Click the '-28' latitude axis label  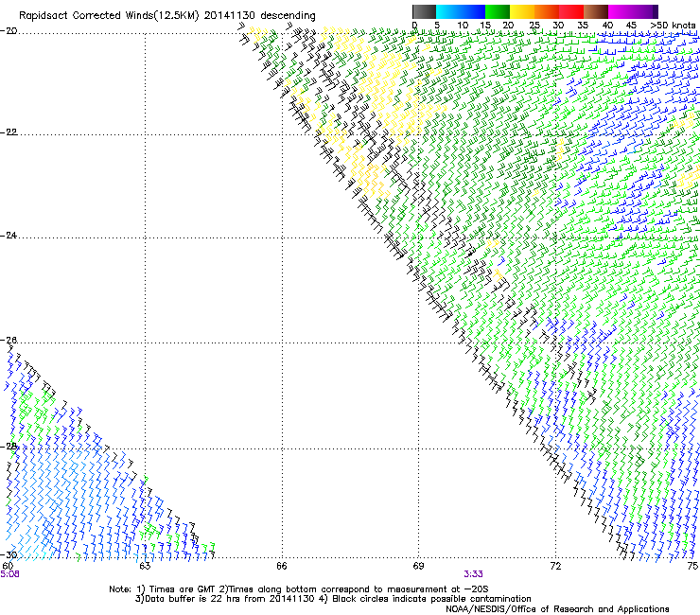tap(9, 447)
